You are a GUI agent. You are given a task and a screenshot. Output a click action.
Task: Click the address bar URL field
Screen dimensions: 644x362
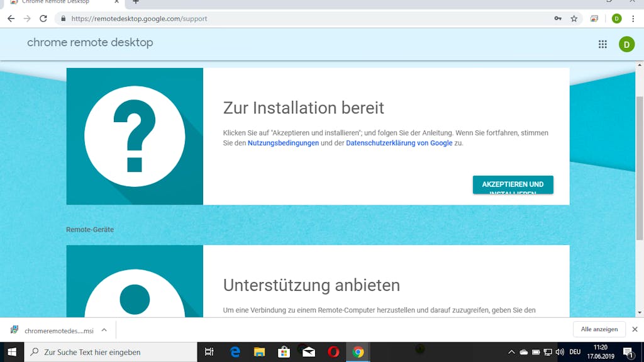click(x=304, y=18)
